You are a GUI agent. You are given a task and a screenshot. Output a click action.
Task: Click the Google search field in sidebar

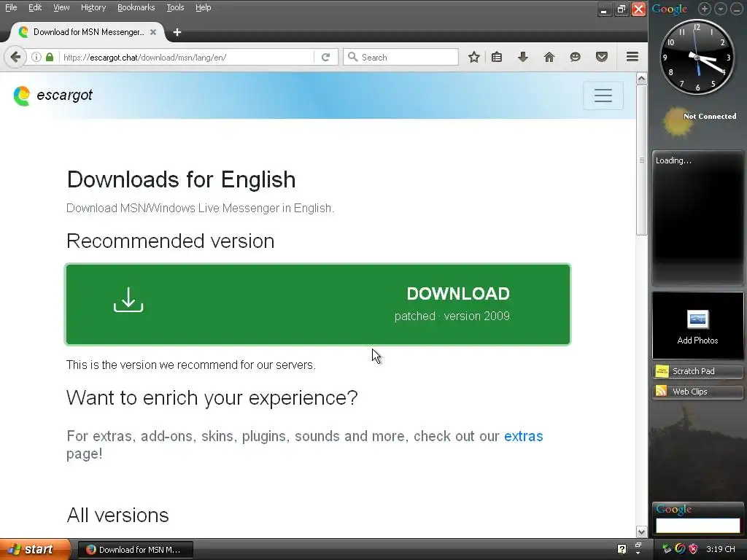pos(697,526)
